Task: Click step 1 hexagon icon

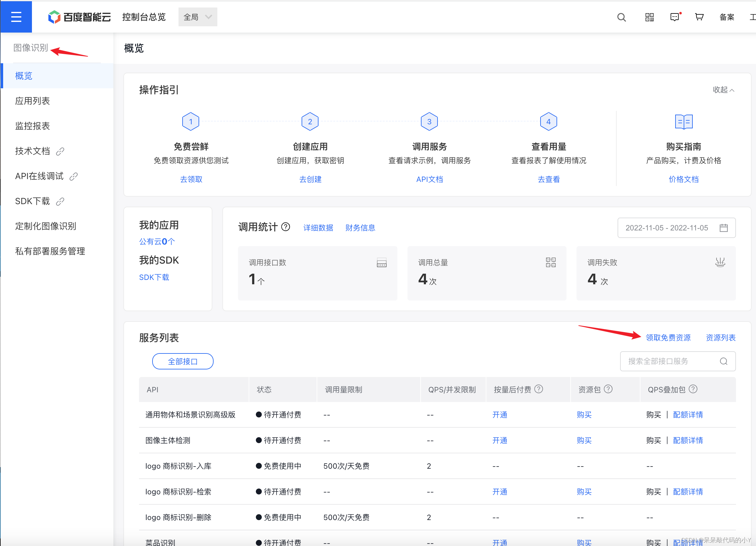Action: [191, 121]
